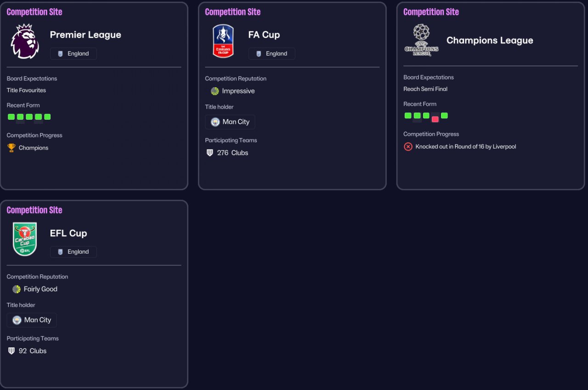Image resolution: width=588 pixels, height=390 pixels.
Task: Click the gold trophy icon beside Champions
Action: click(x=11, y=148)
